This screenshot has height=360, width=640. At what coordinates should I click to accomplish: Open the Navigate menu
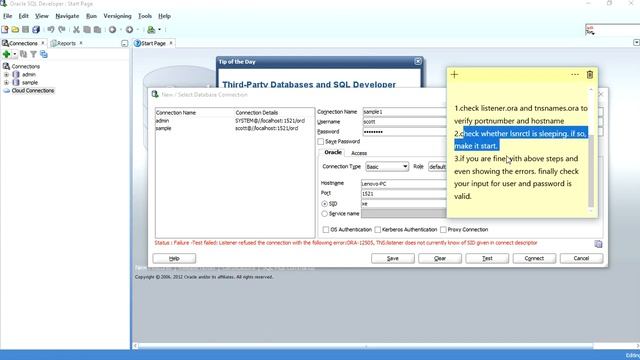coord(67,16)
